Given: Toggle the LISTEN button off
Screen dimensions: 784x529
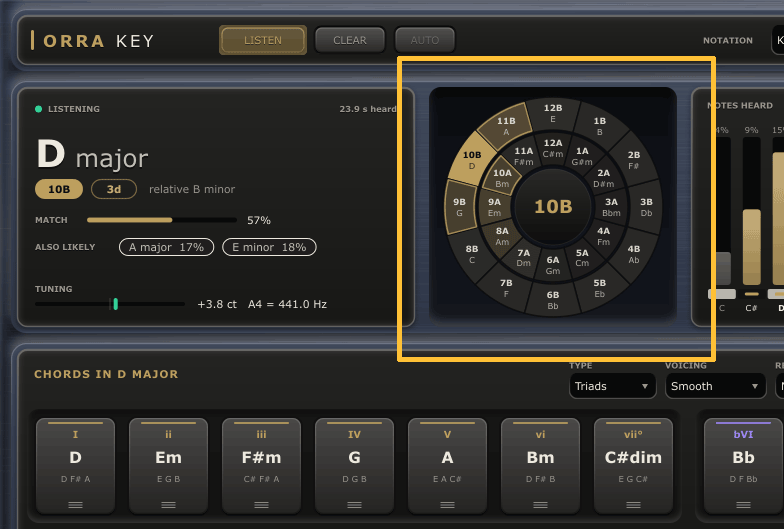Looking at the screenshot, I should [x=263, y=40].
